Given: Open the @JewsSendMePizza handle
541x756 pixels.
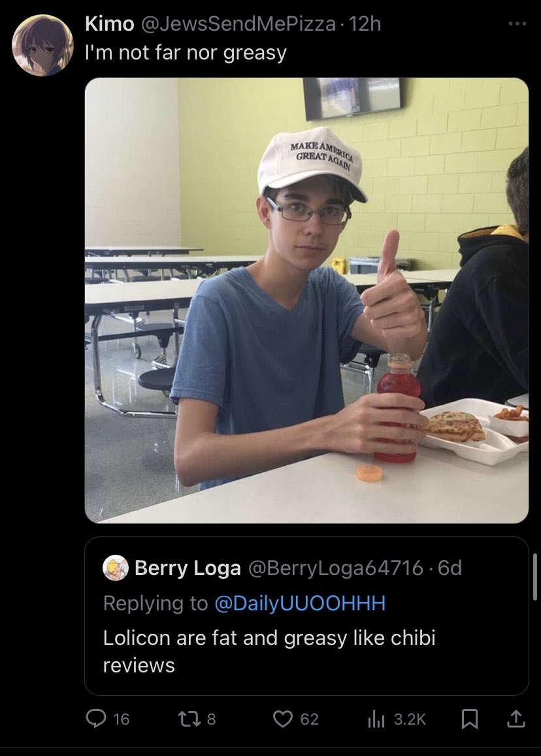Looking at the screenshot, I should tap(238, 24).
